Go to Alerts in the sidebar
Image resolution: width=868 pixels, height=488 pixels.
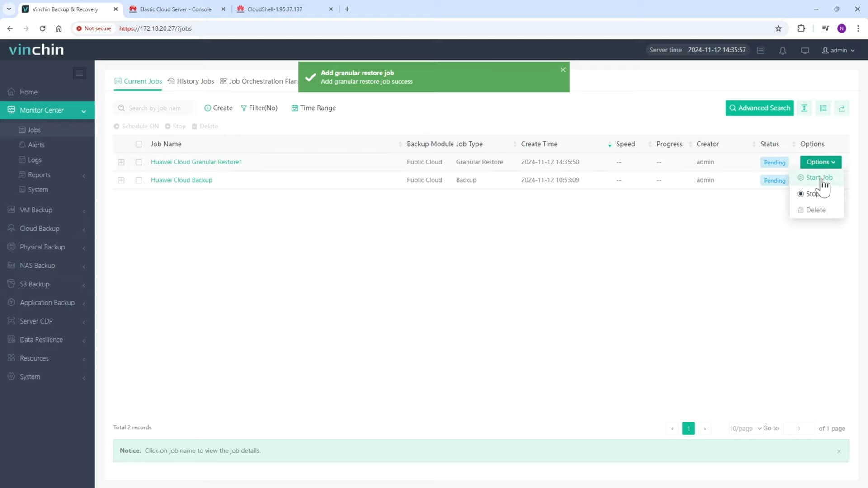(x=36, y=145)
